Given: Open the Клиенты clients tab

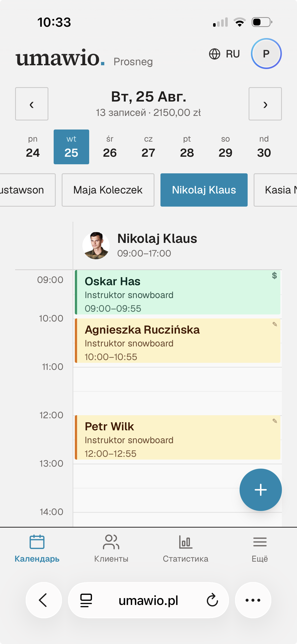Looking at the screenshot, I should click(111, 549).
